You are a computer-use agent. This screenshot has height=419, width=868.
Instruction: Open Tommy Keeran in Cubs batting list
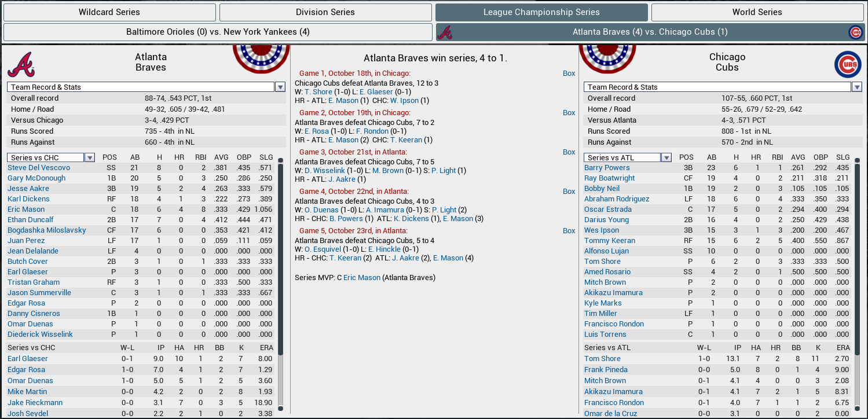610,241
